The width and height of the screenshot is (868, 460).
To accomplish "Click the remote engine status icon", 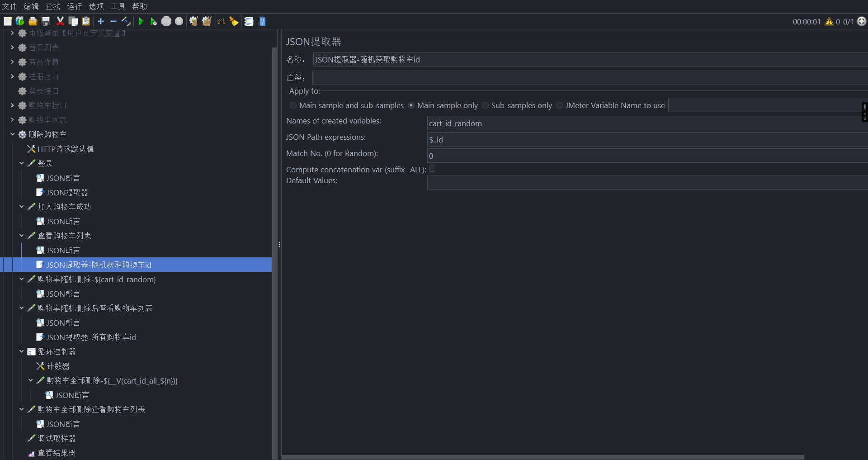I will 862,21.
